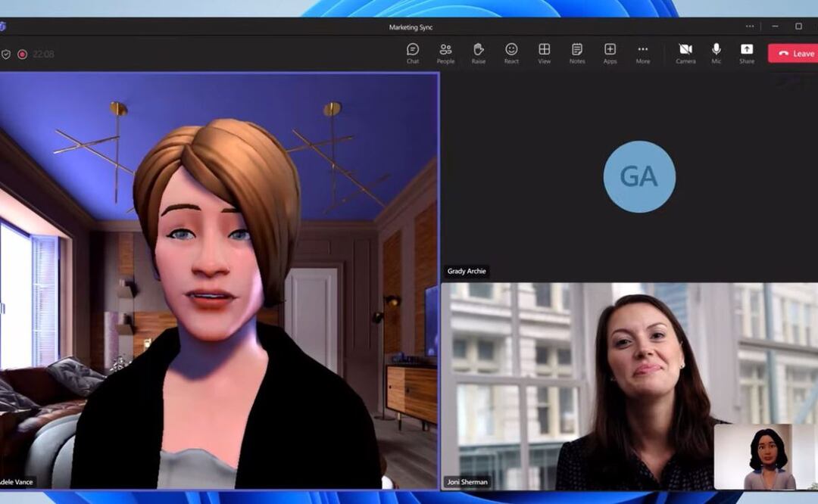Click the red recording indicator
Screen dimensions: 818x504
pos(23,54)
